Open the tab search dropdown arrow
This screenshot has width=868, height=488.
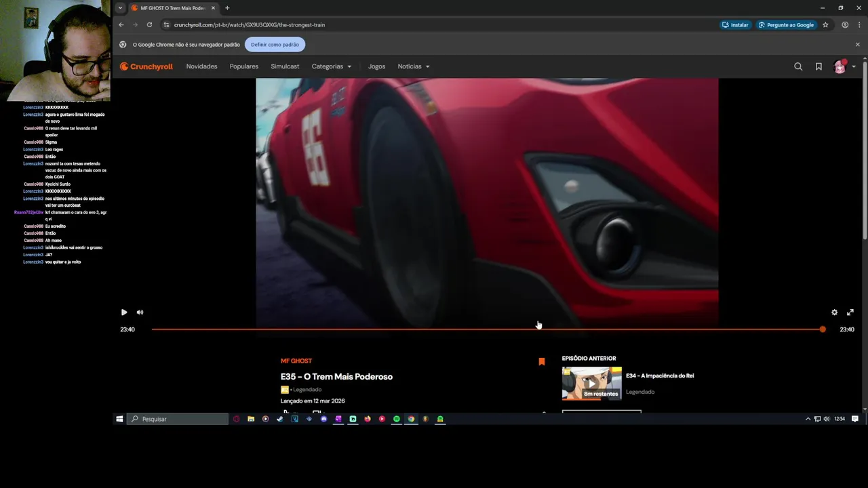point(120,8)
